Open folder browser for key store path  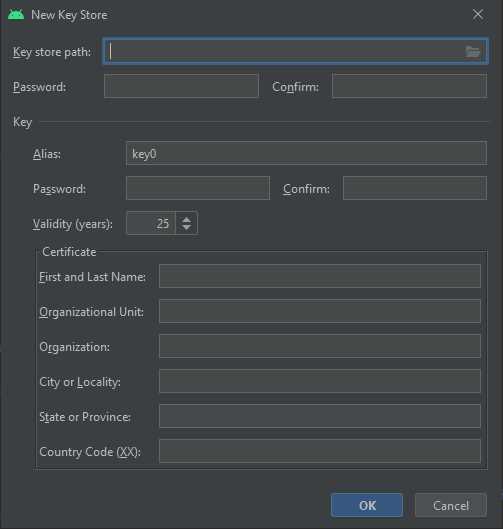[x=472, y=52]
